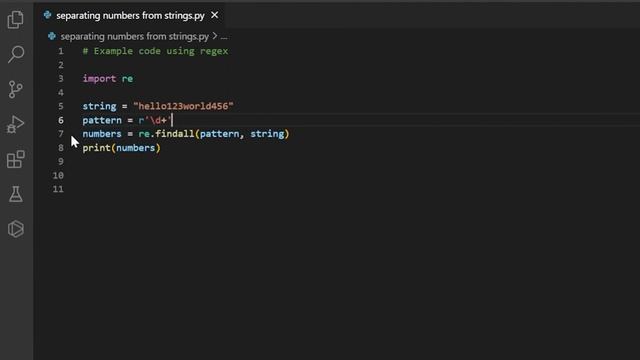
Task: Open the Run and Debug view
Action: point(16,124)
